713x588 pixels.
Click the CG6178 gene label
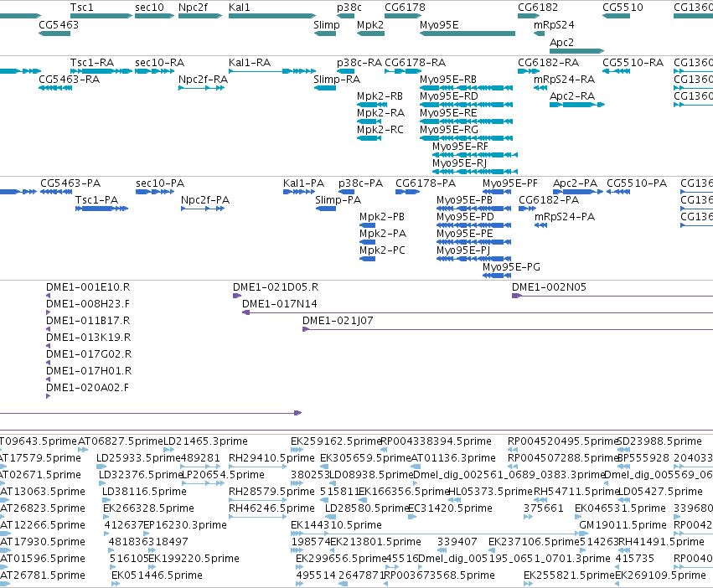(x=406, y=8)
